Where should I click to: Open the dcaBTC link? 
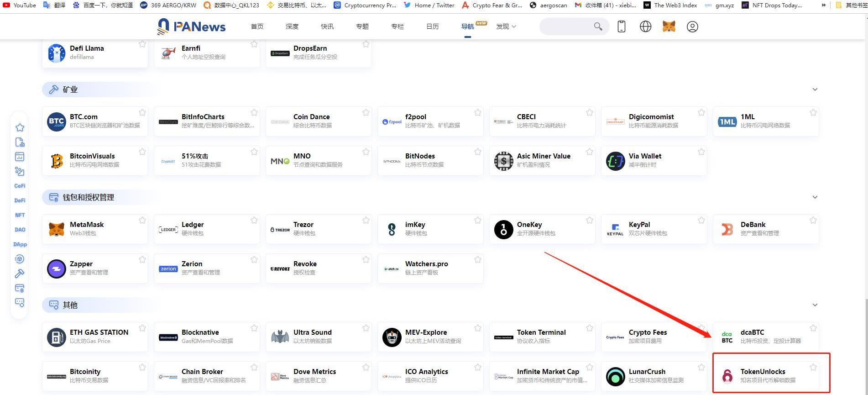tap(752, 332)
